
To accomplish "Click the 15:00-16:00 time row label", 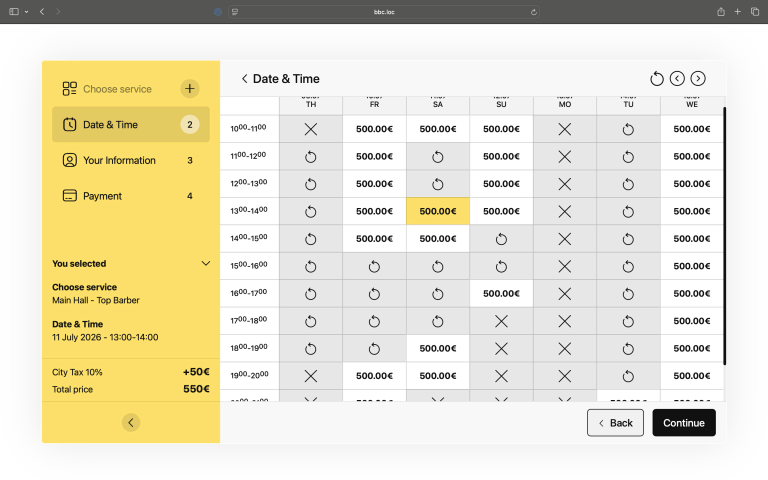I will click(249, 265).
